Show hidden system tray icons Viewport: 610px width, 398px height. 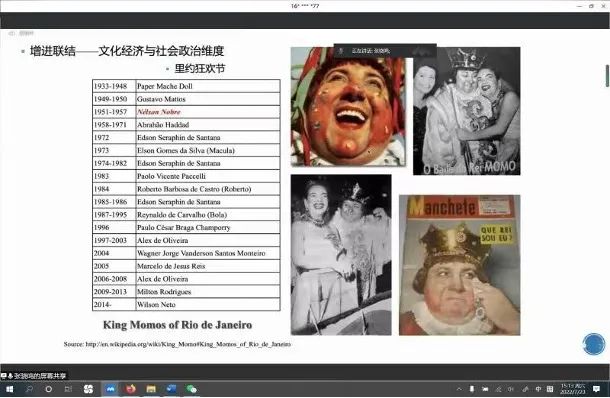pyautogui.click(x=459, y=389)
